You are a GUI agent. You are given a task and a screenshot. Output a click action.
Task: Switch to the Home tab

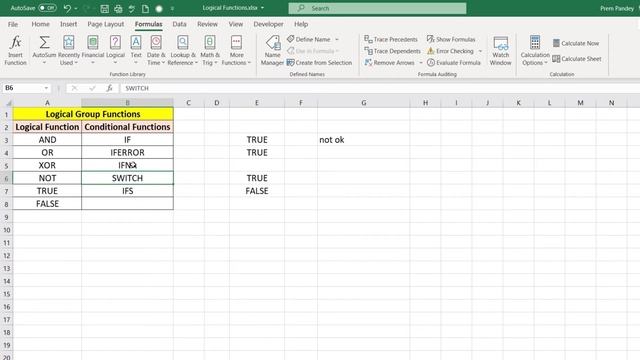click(x=40, y=24)
